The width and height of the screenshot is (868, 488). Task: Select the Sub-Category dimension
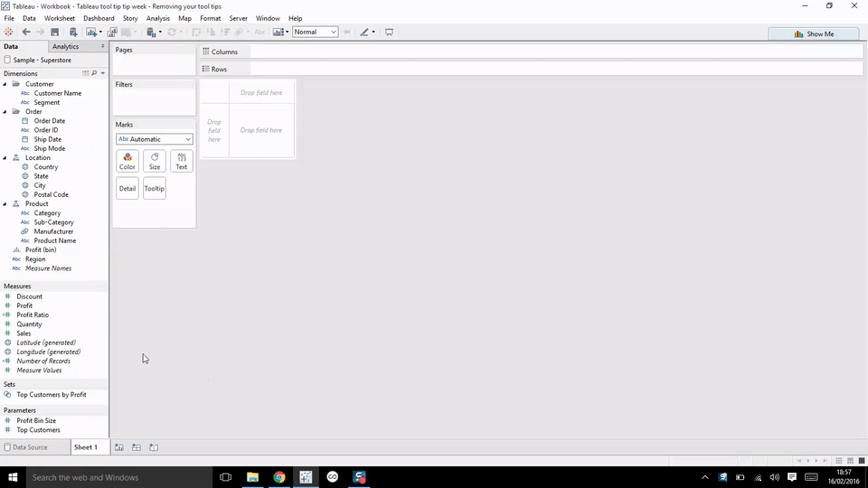53,222
